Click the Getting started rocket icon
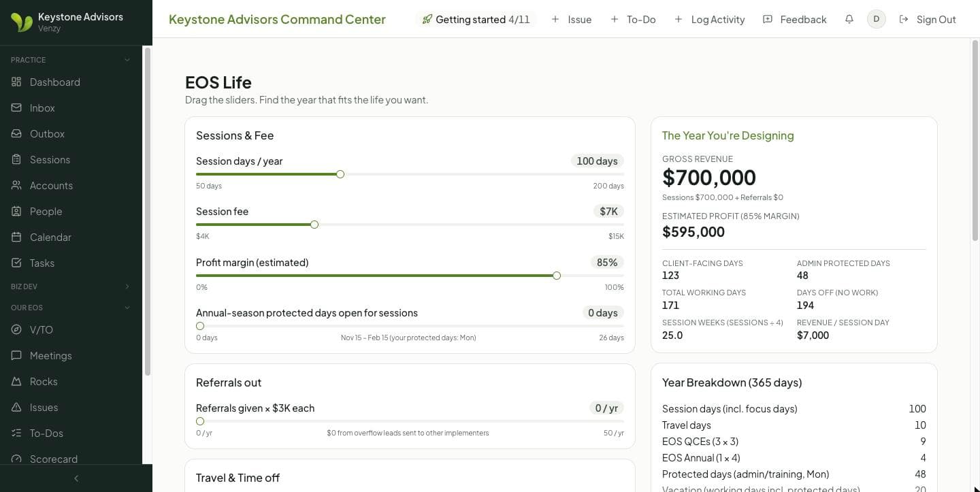 point(427,19)
